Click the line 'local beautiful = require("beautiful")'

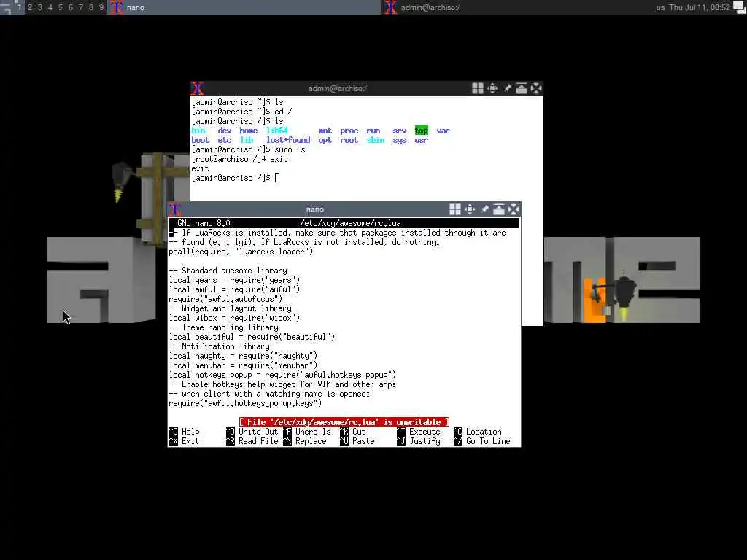tap(252, 337)
